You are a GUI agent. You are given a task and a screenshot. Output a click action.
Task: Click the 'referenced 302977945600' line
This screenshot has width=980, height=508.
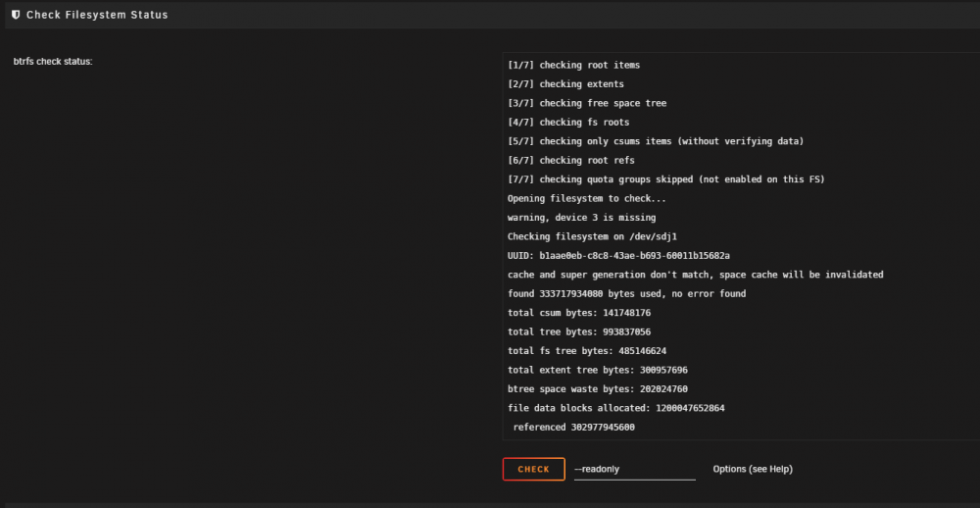573,428
